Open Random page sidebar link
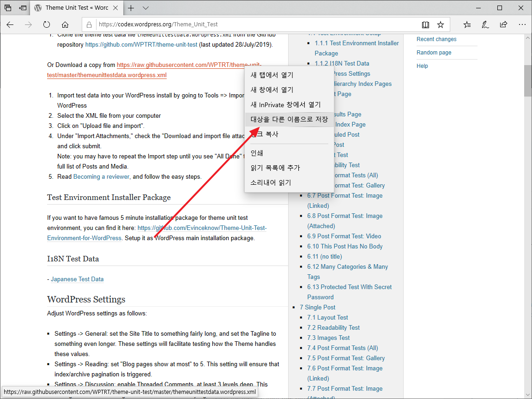Image resolution: width=532 pixels, height=399 pixels. click(x=434, y=53)
